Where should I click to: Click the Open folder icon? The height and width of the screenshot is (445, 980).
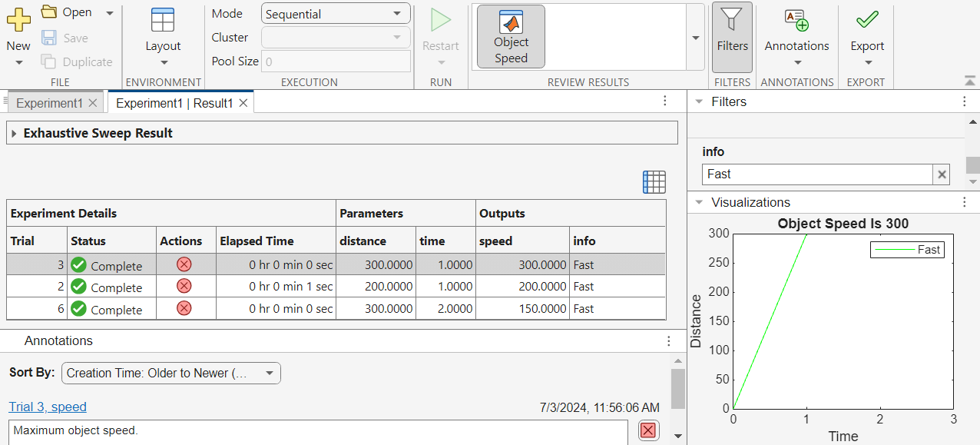coord(49,12)
